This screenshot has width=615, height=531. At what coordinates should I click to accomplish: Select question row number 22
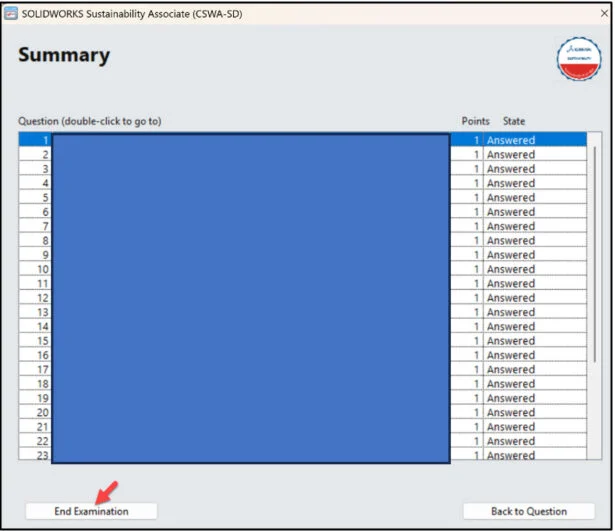click(302, 441)
